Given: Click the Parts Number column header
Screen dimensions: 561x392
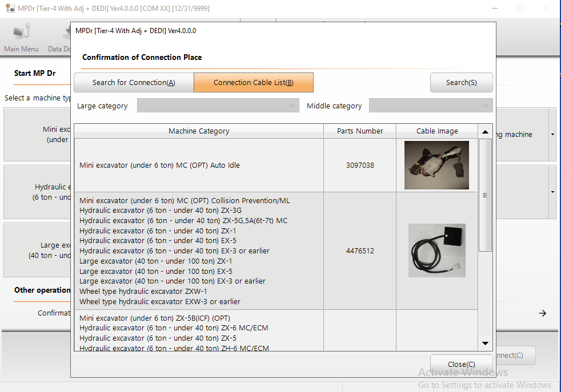Looking at the screenshot, I should (360, 131).
